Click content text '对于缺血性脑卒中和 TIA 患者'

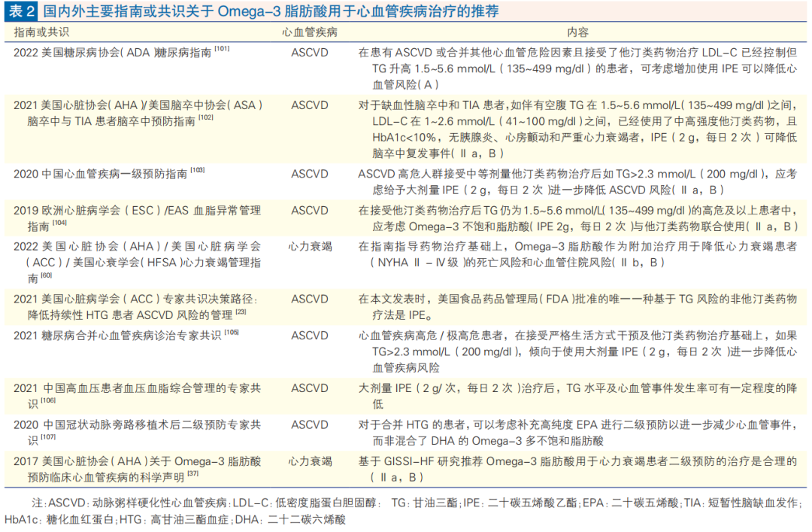tap(431, 105)
